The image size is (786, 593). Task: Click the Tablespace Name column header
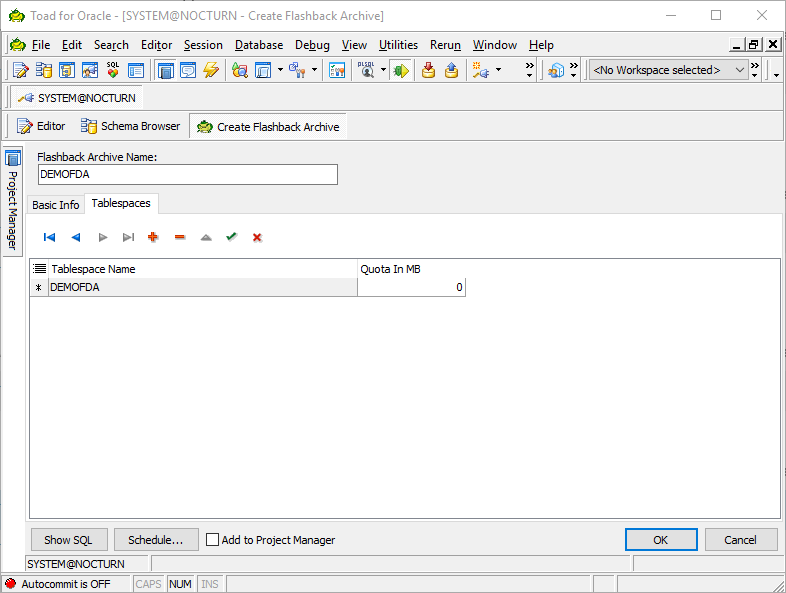point(203,269)
